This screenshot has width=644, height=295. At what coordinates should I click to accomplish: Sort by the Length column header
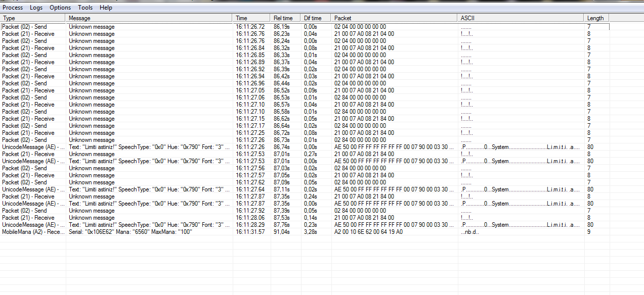595,18
